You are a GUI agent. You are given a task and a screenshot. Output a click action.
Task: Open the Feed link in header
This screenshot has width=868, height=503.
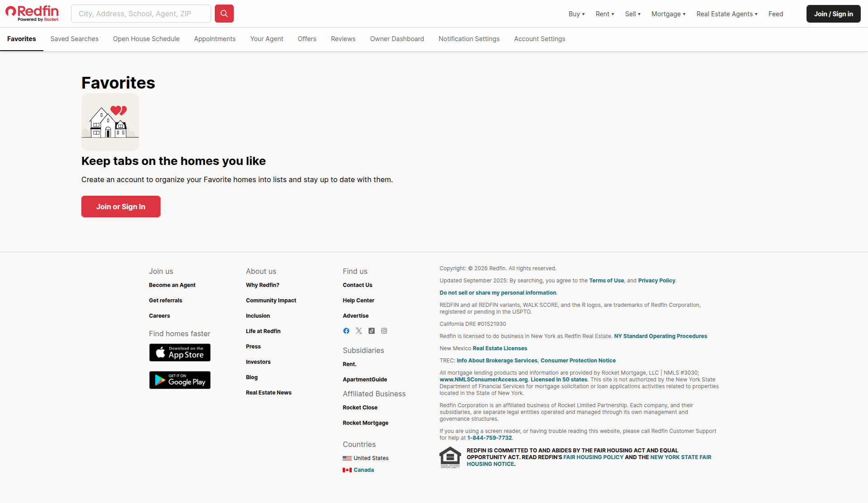click(776, 14)
